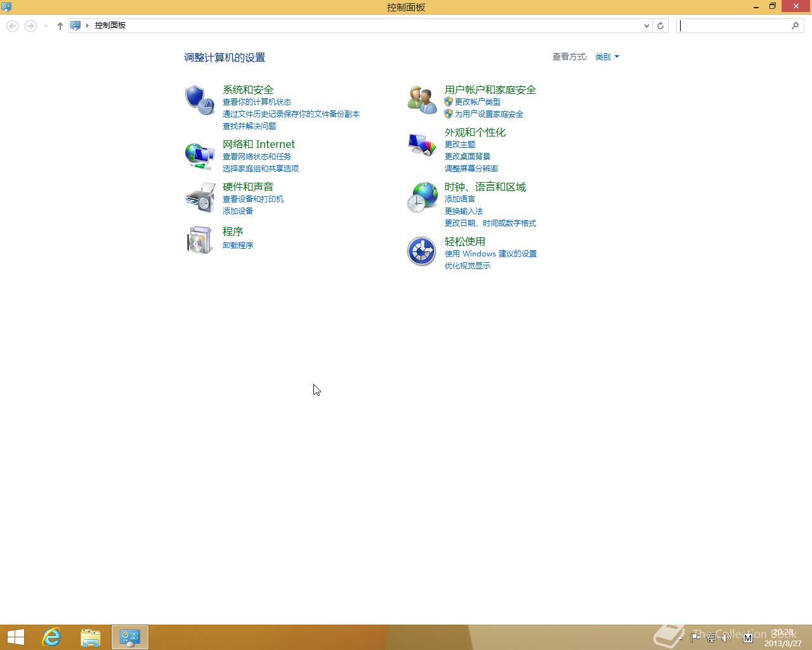The image size is (812, 650).
Task: Open the 外观和个性化 monitor icon
Action: pyautogui.click(x=422, y=144)
